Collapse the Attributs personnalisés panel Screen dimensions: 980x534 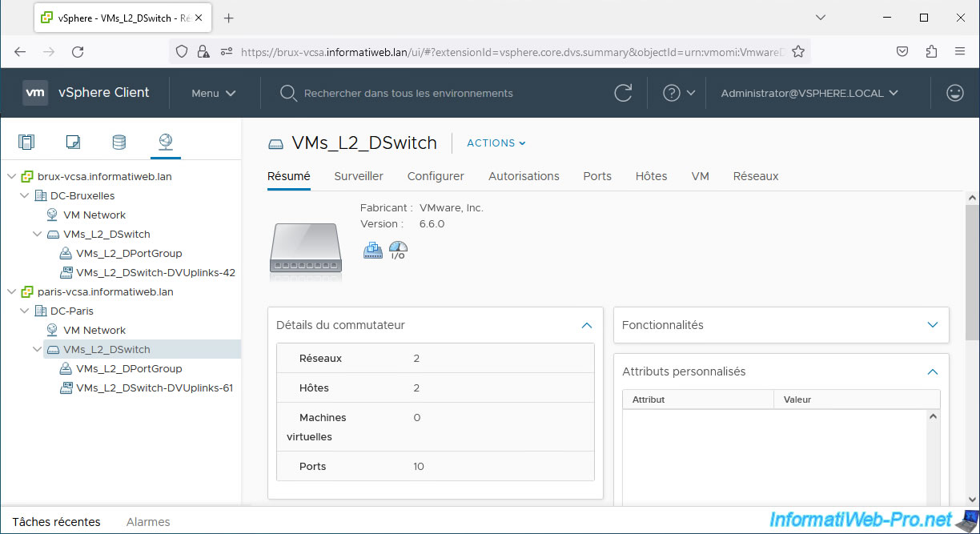932,371
